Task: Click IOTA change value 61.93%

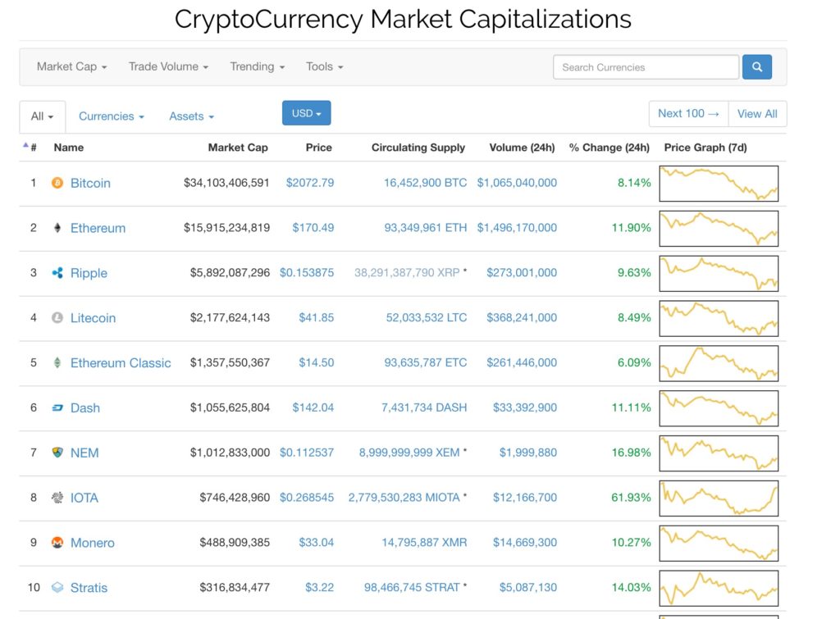Action: click(x=631, y=498)
